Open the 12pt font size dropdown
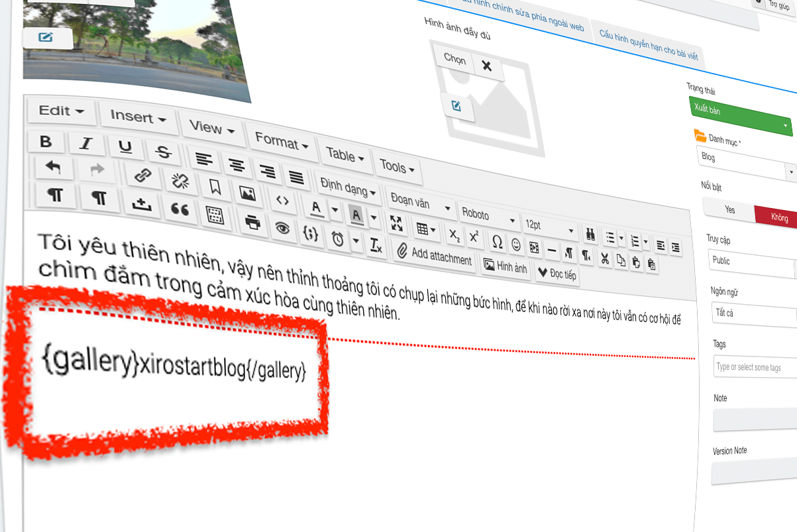797x532 pixels. pyautogui.click(x=549, y=227)
